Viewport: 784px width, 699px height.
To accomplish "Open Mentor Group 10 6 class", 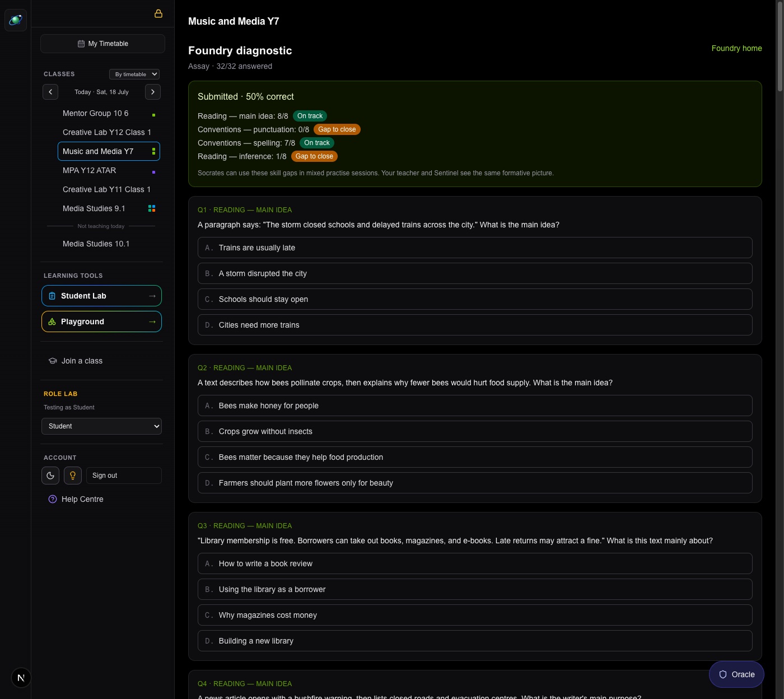I will click(x=96, y=113).
